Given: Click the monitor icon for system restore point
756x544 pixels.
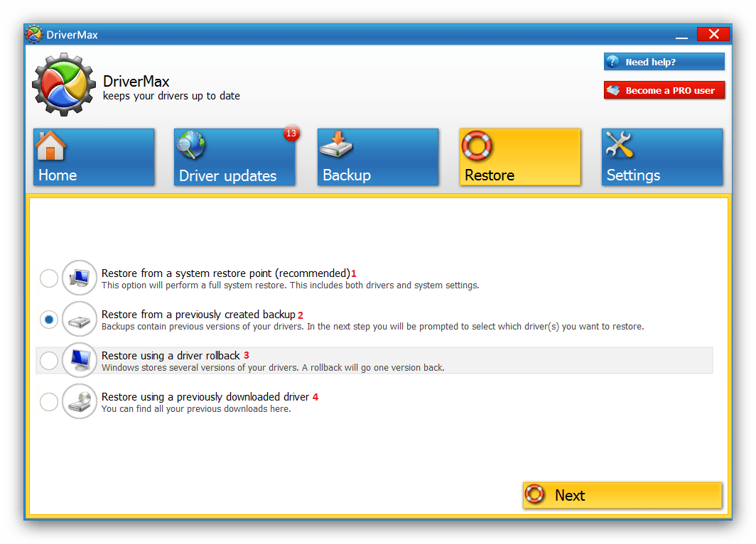Looking at the screenshot, I should point(80,278).
